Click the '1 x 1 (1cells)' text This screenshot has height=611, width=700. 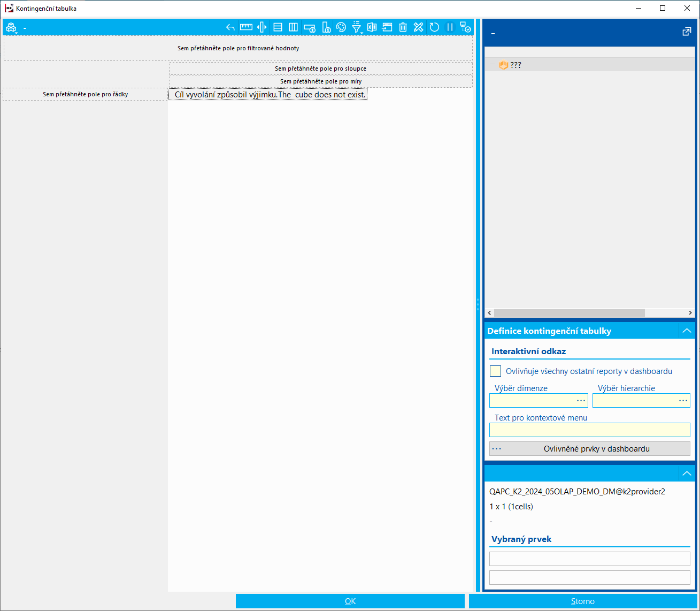511,506
